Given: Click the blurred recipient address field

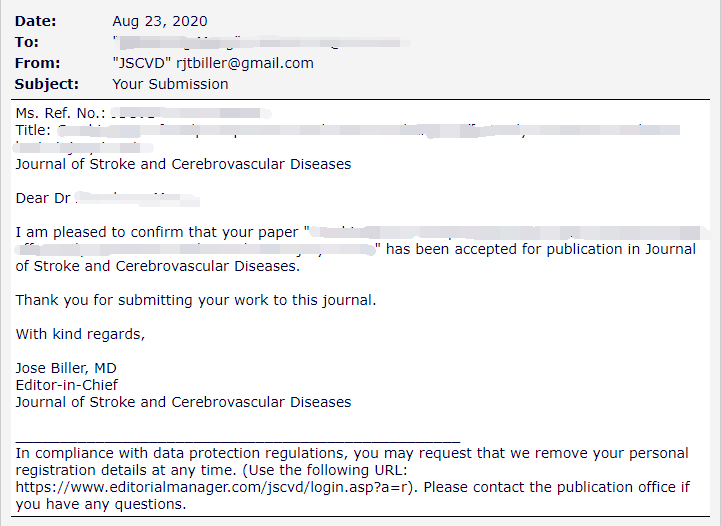Looking at the screenshot, I should point(262,42).
